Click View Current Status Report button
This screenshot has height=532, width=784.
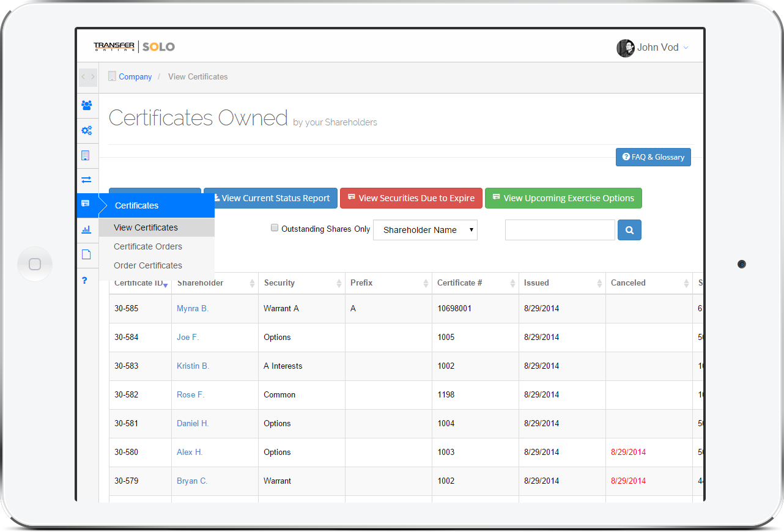point(270,198)
